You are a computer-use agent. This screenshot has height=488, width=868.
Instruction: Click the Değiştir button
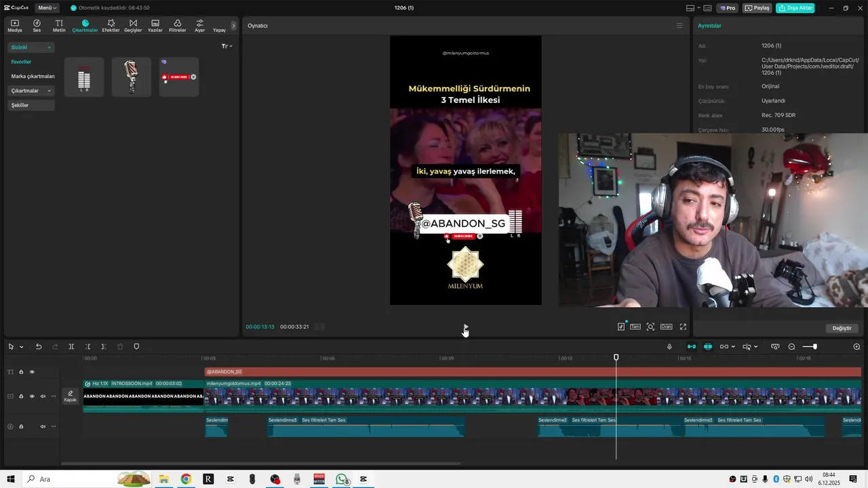[x=842, y=328]
